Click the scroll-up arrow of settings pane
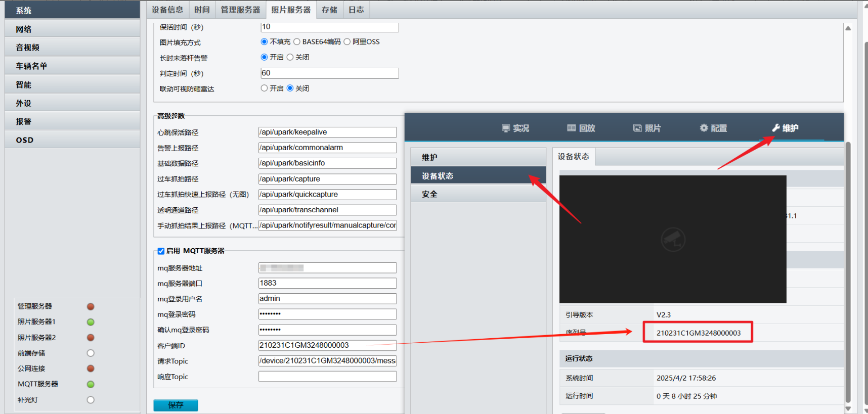868x414 pixels. pyautogui.click(x=848, y=28)
